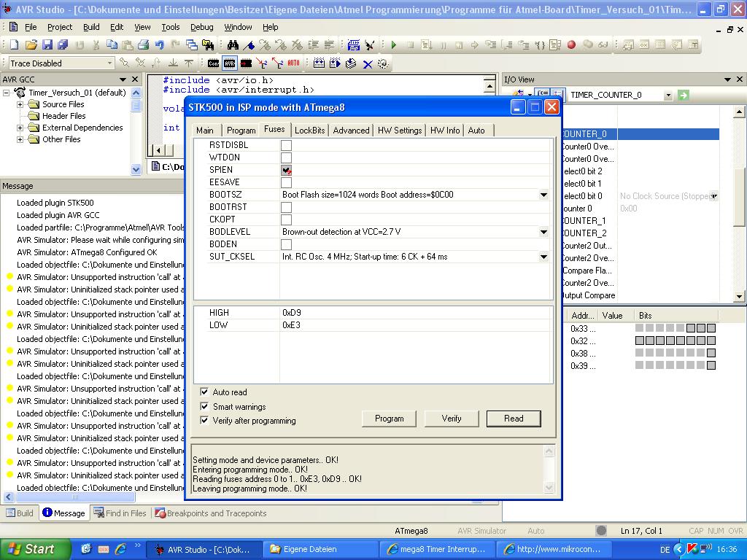Viewport: 747px width, 560px height.
Task: Open the TIMER_COUNTER_0 dropdown in I/O View
Action: (x=668, y=96)
